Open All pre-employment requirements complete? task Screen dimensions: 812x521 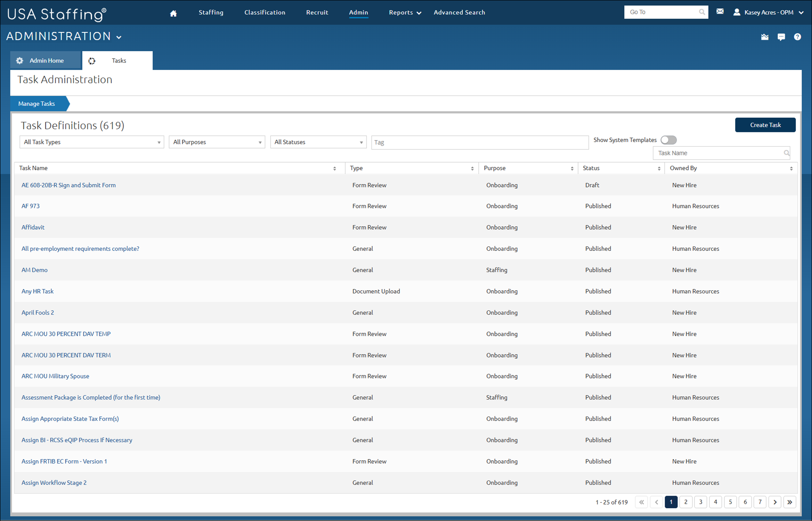(80, 249)
